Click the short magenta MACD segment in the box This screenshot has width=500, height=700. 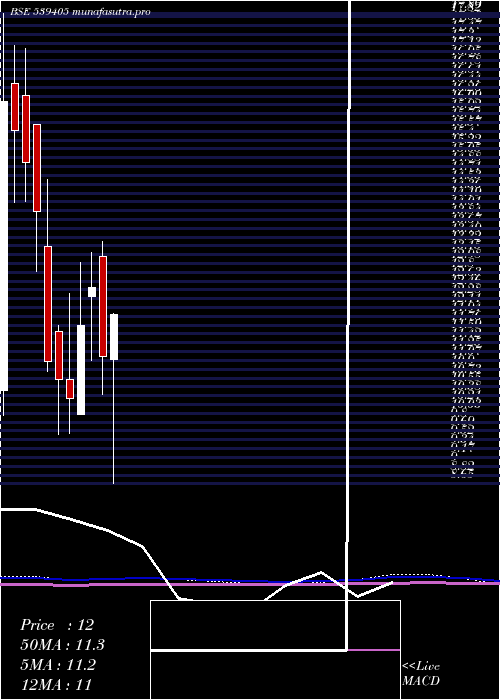(373, 650)
